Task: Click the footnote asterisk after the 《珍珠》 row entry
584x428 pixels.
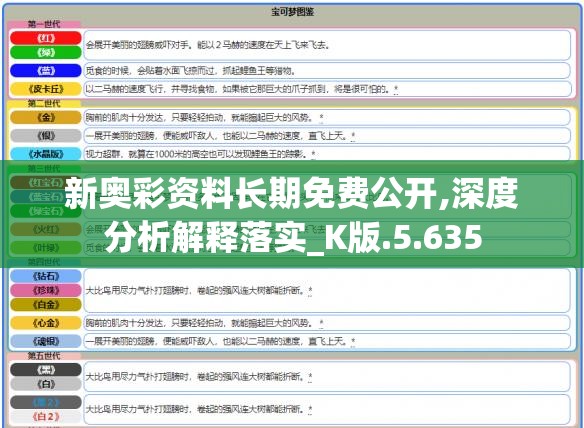Action: 310,291
